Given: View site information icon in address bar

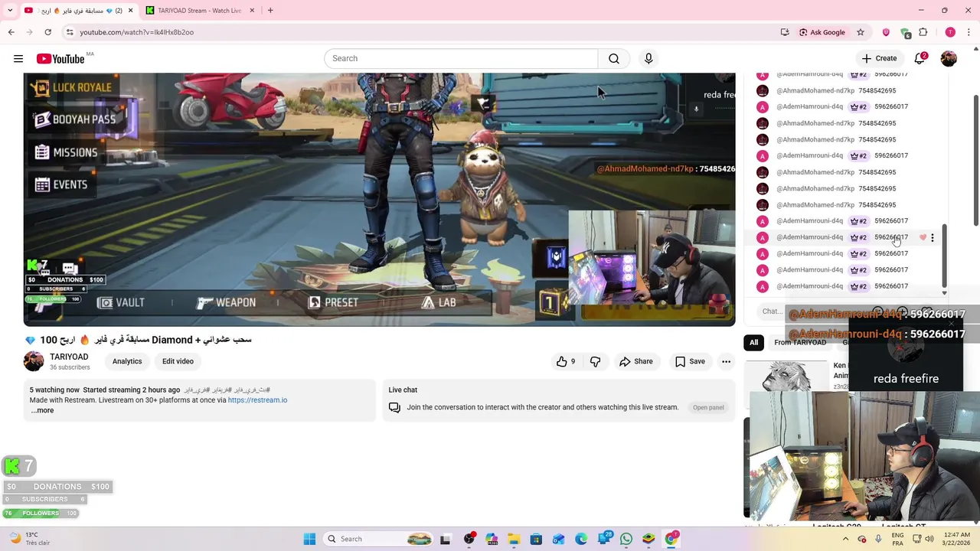Looking at the screenshot, I should click(x=70, y=32).
